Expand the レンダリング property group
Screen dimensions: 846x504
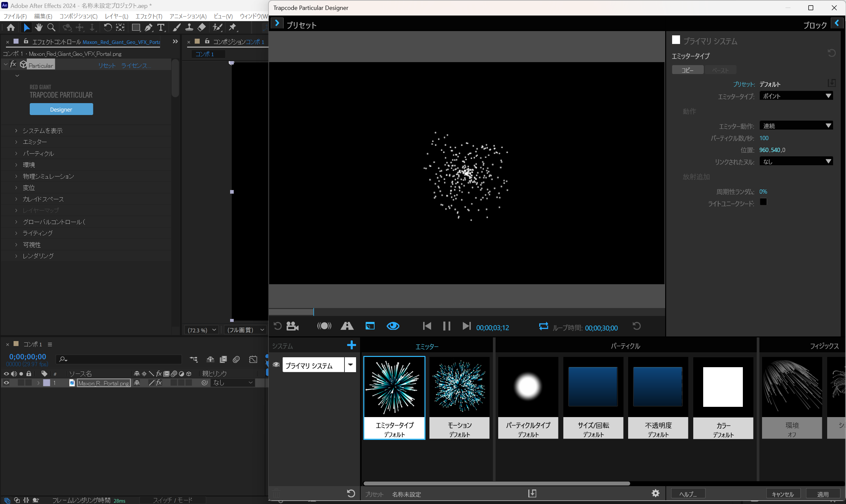pos(16,256)
